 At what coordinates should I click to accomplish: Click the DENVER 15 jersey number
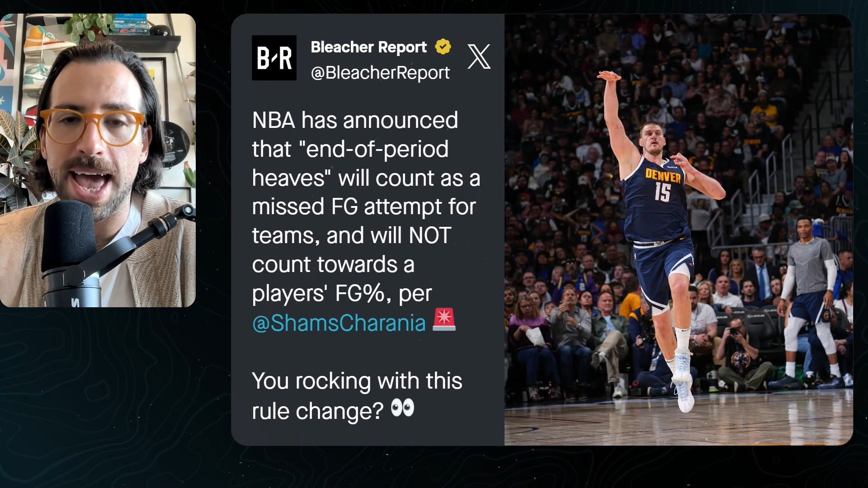tap(662, 192)
